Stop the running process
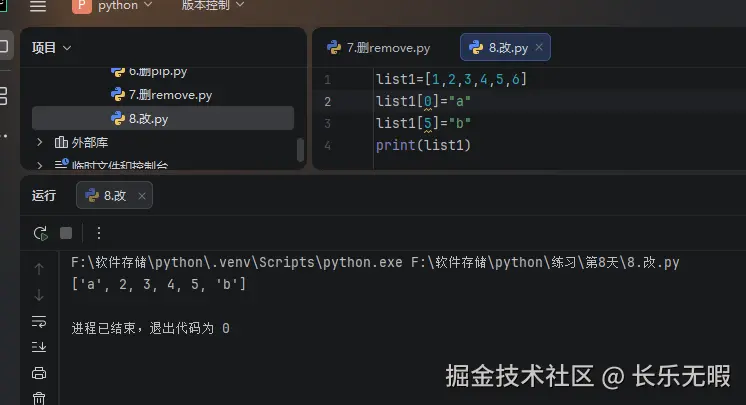Viewport: 746px width, 405px height. coord(66,233)
